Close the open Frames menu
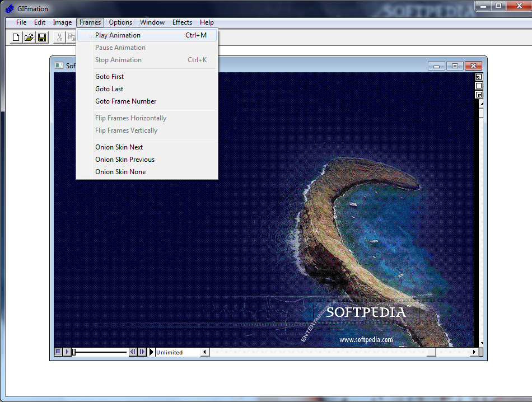The image size is (532, 402). click(90, 22)
